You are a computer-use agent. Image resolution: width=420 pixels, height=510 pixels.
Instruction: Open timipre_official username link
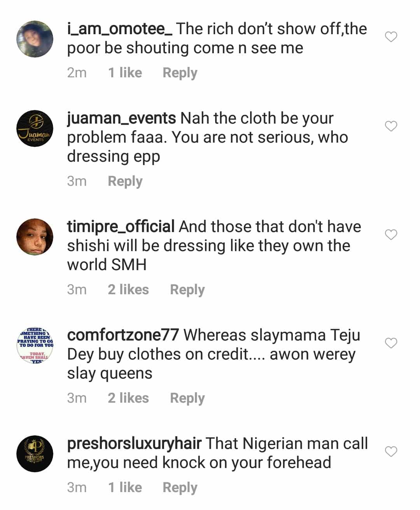click(121, 227)
